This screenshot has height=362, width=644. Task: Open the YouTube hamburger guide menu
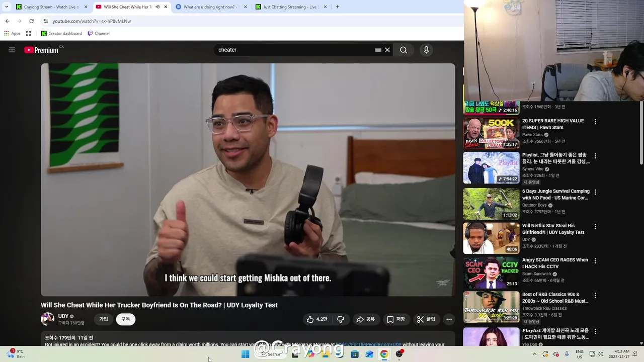[12, 50]
